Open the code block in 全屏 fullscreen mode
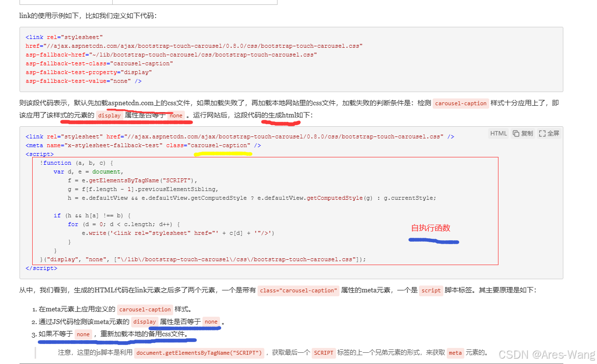 (549, 134)
